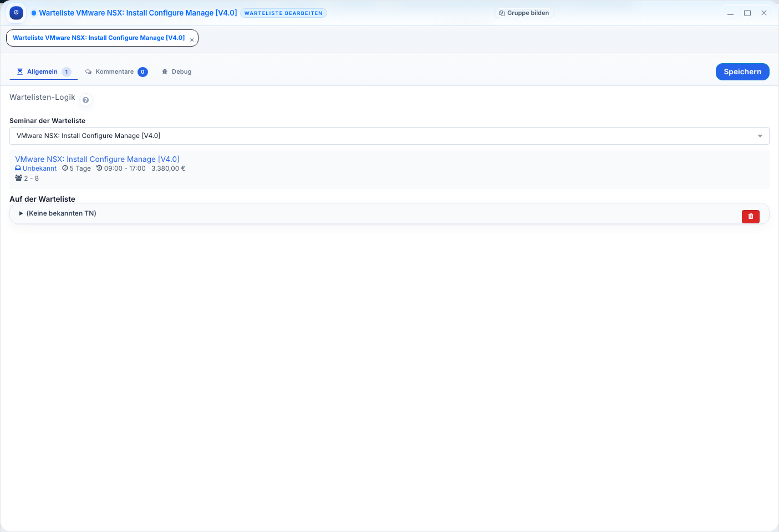The height and width of the screenshot is (532, 779).
Task: Open the VMware NSX seminar link
Action: [x=97, y=159]
